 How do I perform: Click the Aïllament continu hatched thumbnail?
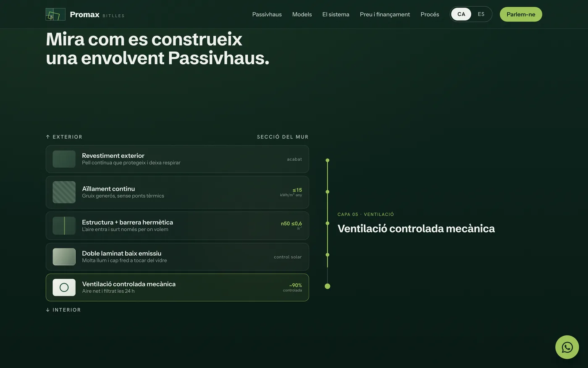(64, 192)
